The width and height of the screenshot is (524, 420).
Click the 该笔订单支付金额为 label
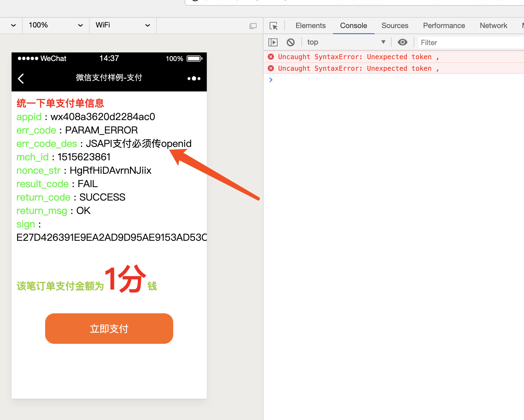click(60, 286)
